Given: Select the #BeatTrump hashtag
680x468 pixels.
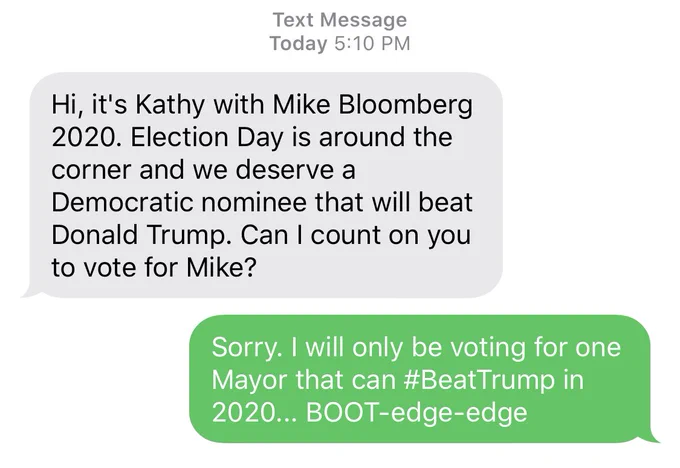Looking at the screenshot, I should [x=479, y=380].
